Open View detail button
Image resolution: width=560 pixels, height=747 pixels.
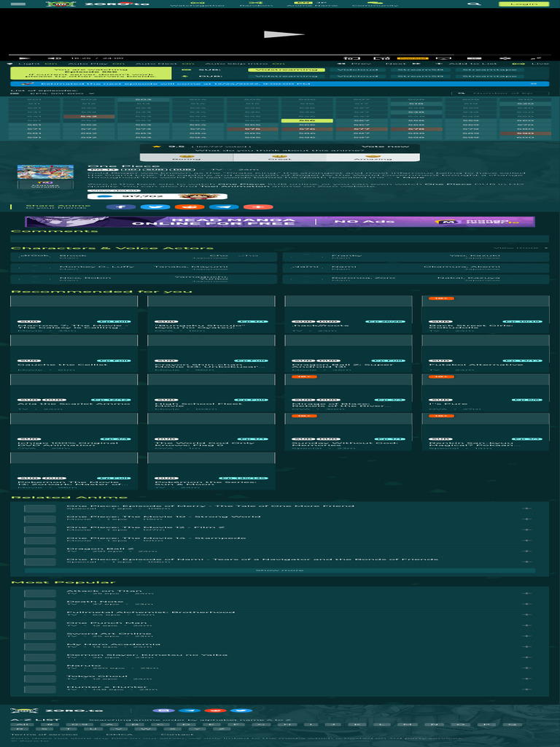coord(114,190)
